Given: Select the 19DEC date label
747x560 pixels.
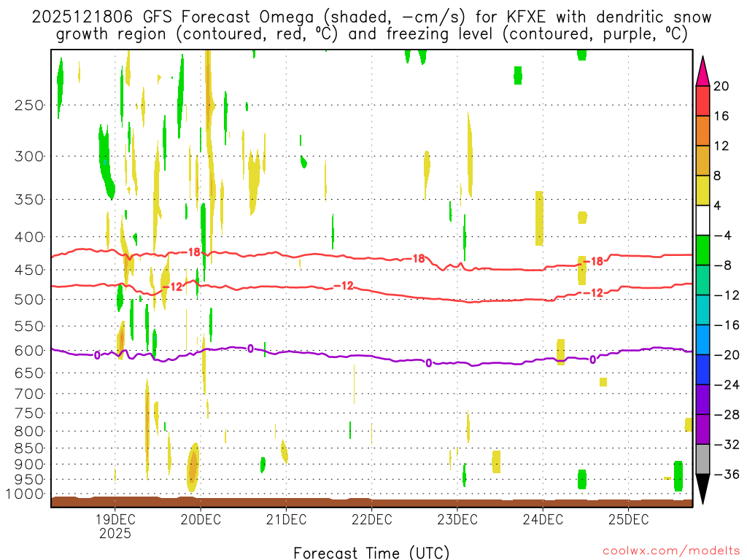Looking at the screenshot, I should point(115,519).
